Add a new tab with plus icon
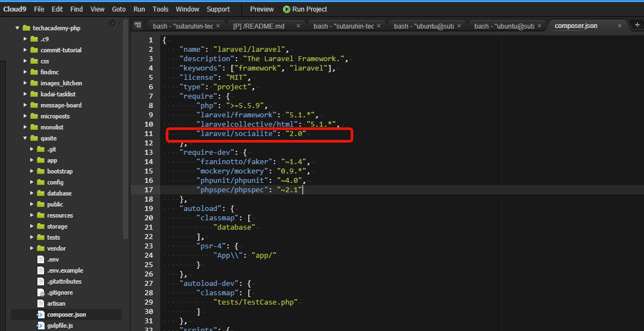Screen dimensions: 644x331 click(x=637, y=25)
